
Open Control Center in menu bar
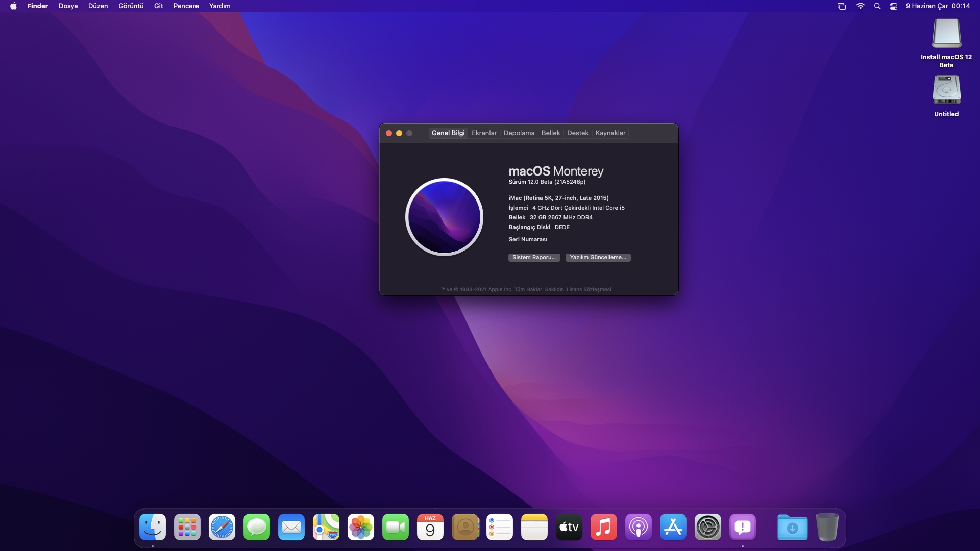pyautogui.click(x=894, y=6)
